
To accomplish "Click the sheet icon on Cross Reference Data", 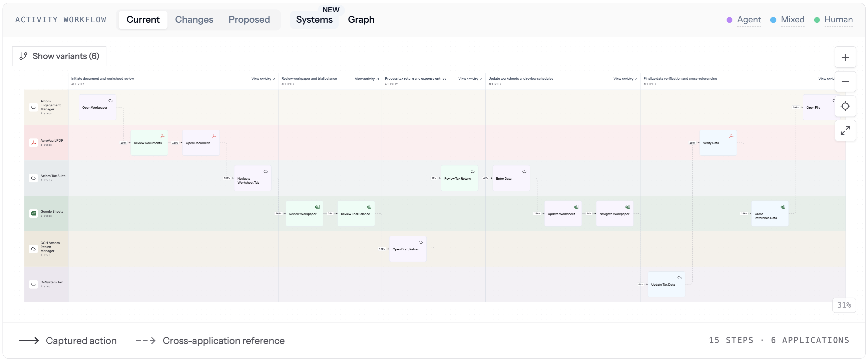I will [x=783, y=207].
